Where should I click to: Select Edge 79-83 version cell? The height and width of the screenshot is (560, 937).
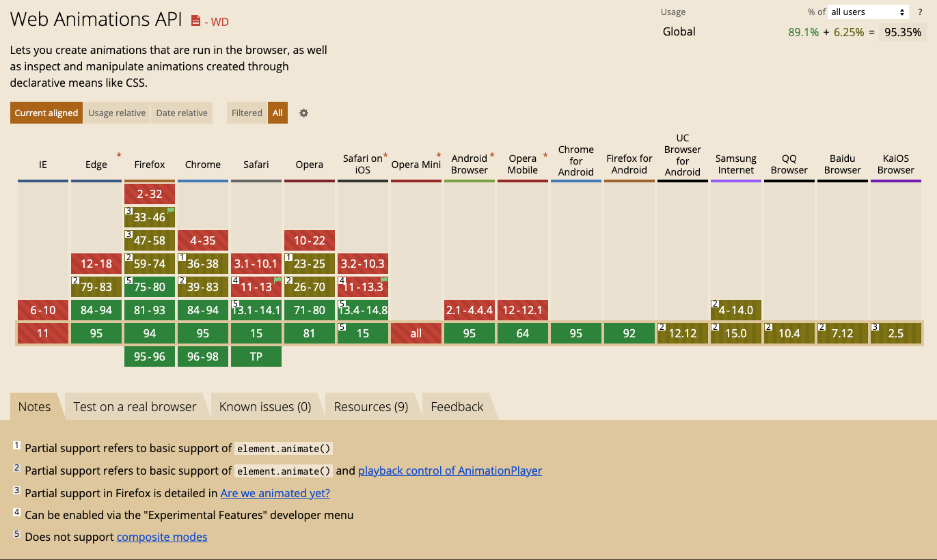pyautogui.click(x=96, y=287)
